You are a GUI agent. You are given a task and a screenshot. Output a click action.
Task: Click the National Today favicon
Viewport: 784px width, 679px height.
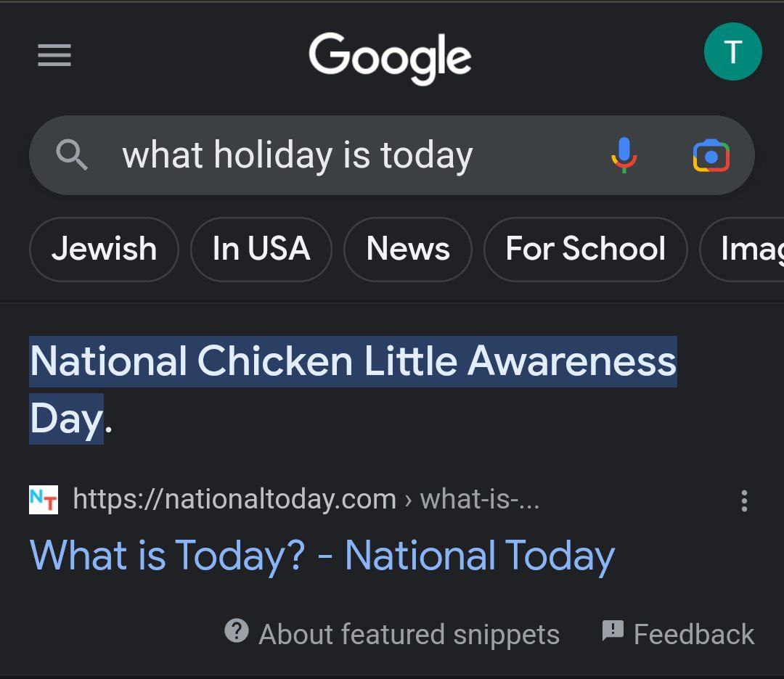(44, 500)
